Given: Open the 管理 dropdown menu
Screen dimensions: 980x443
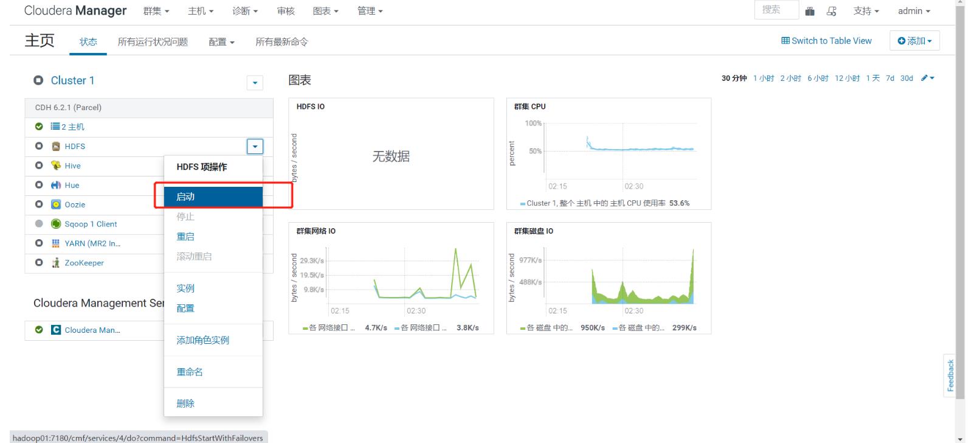Looking at the screenshot, I should [x=370, y=11].
